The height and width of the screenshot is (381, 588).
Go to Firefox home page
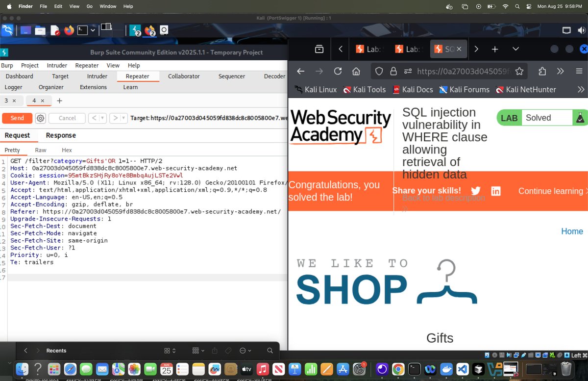[x=356, y=71]
